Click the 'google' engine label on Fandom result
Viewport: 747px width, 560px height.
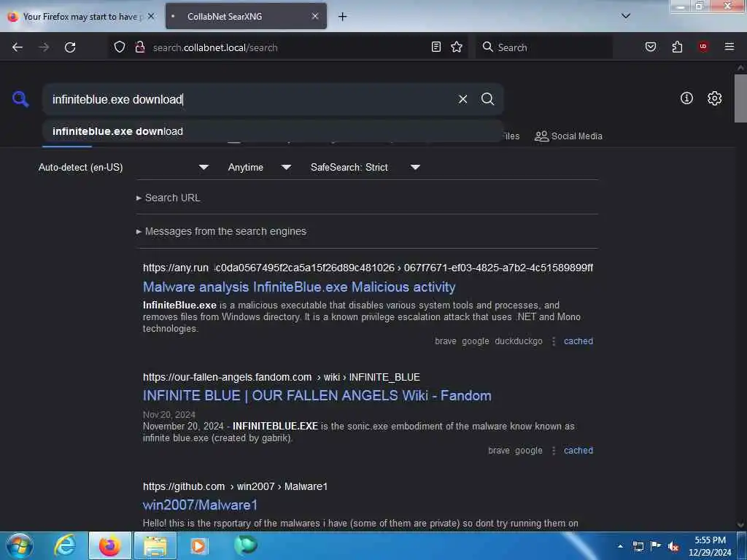[528, 451]
